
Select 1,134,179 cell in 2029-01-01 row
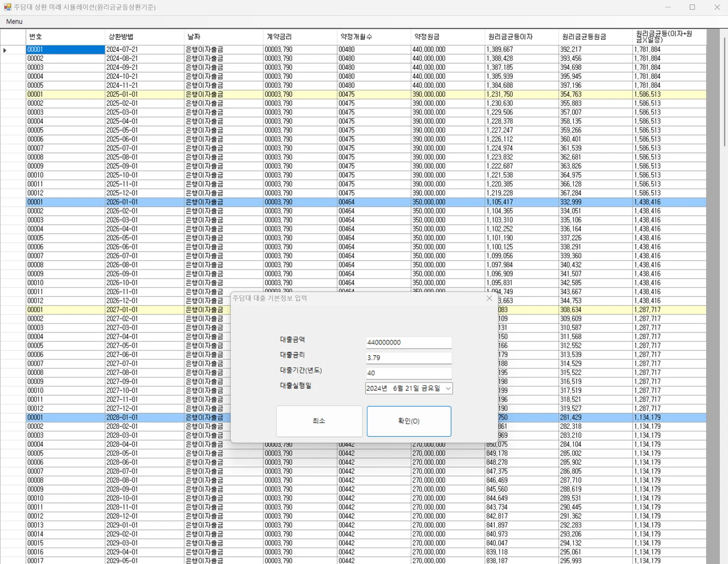coord(669,525)
